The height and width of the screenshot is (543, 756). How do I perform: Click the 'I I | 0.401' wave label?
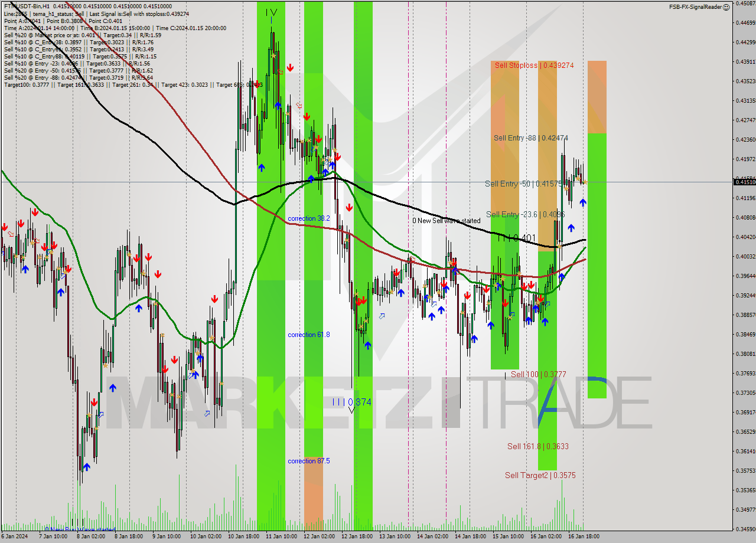tap(516, 238)
